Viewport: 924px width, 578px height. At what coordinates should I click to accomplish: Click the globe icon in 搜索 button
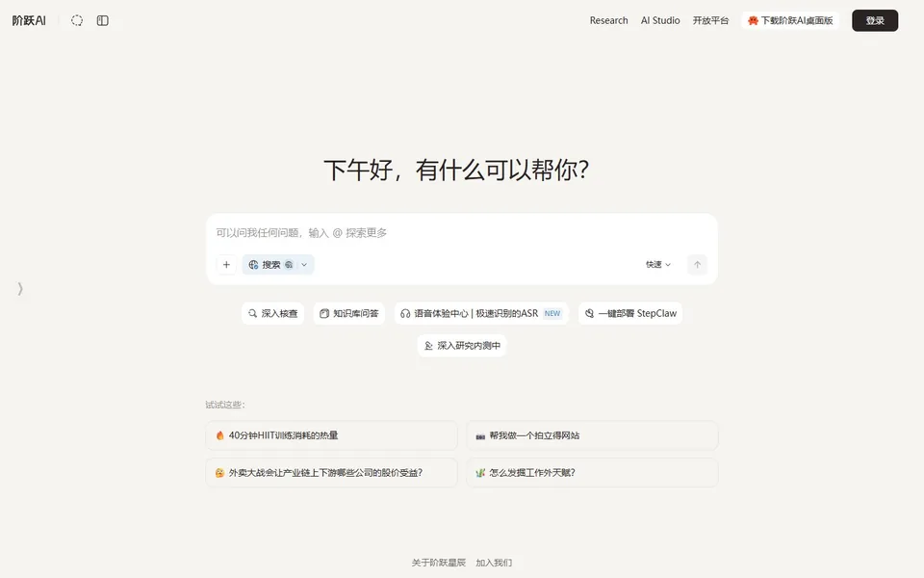253,265
